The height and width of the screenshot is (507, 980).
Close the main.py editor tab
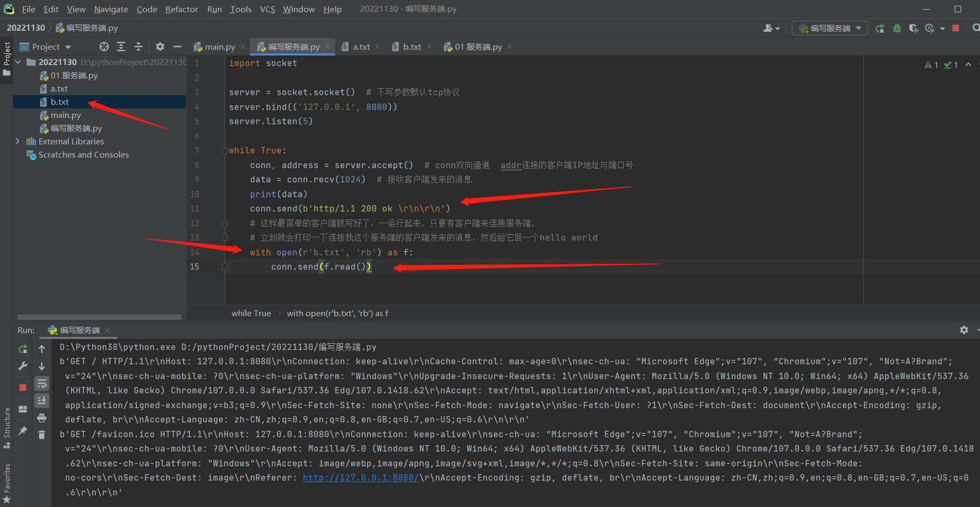pyautogui.click(x=243, y=47)
